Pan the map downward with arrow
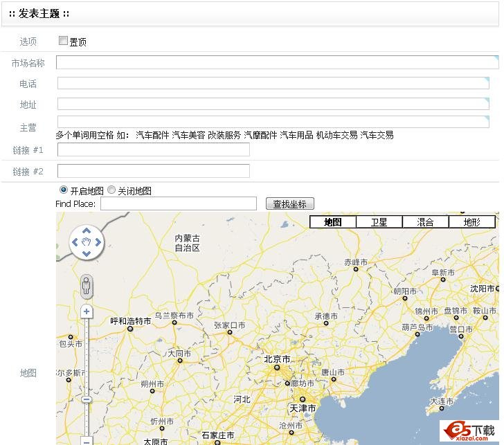Screen dimensions: 504x445 87,254
